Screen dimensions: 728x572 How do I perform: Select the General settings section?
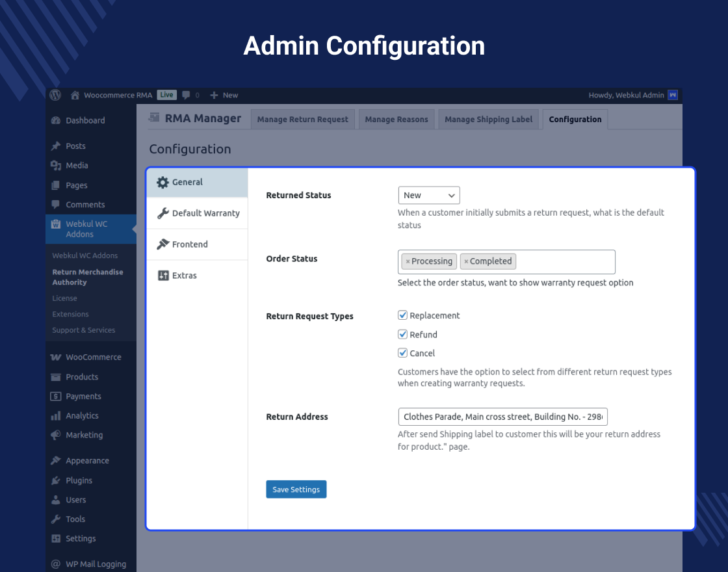198,183
